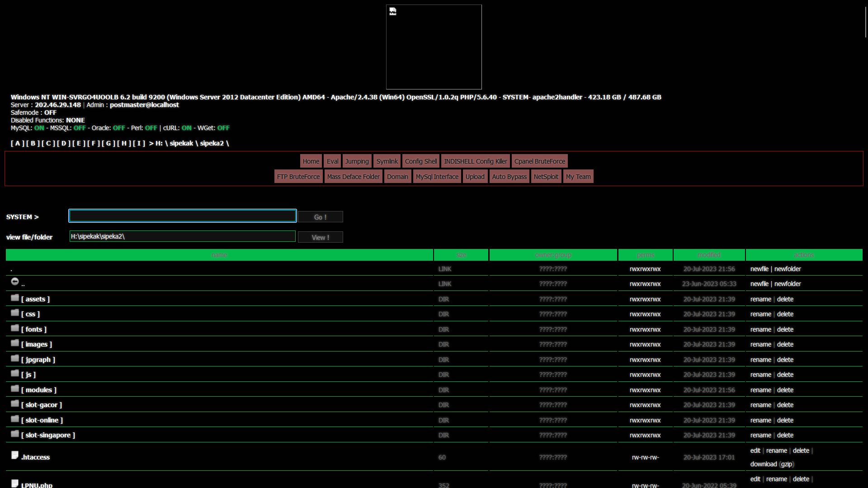Switch to drive [ C ]
868x488 pixels.
[x=48, y=143]
